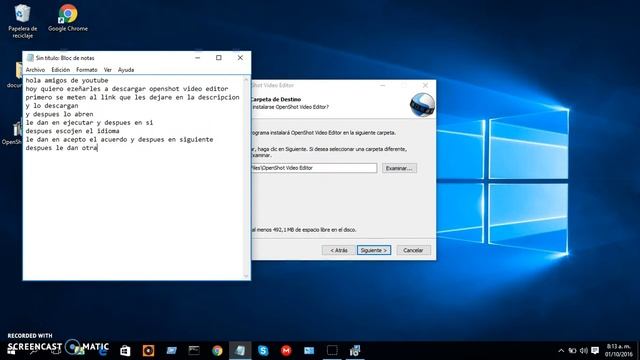Screen dimensions: 640x360
Task: Click the taskbar clock and date
Action: point(618,351)
